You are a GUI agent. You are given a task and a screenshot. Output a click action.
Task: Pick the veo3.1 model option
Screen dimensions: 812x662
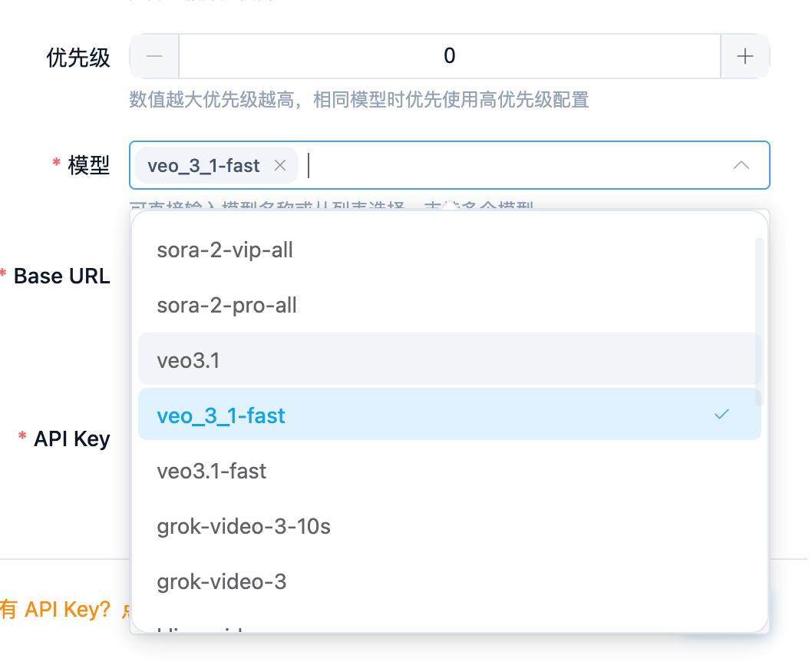click(x=188, y=360)
